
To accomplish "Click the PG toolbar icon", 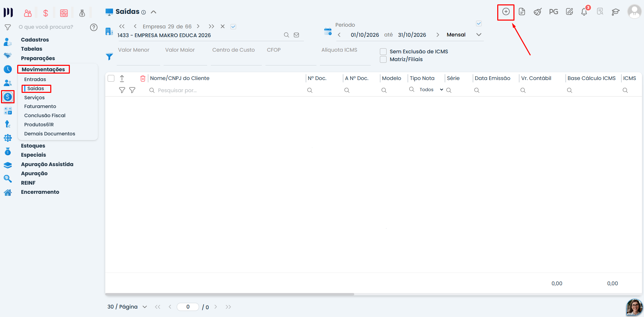I will 553,12.
